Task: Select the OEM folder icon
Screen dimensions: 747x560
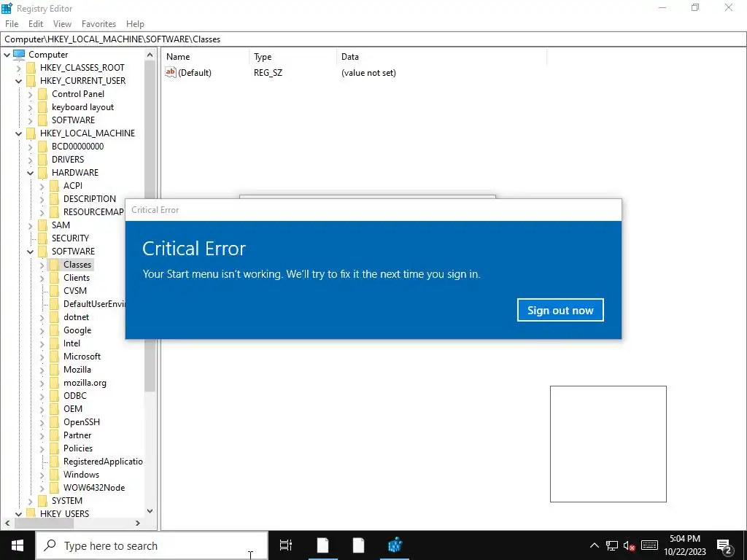Action: click(x=54, y=409)
